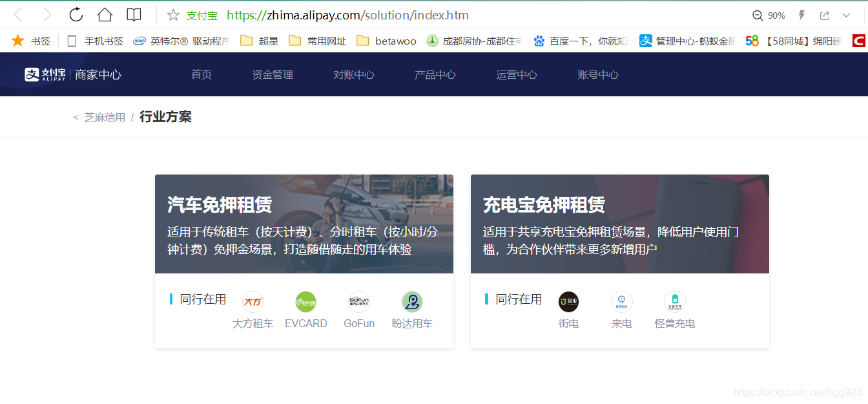Click the power bank description text
The width and height of the screenshot is (868, 404).
point(611,240)
